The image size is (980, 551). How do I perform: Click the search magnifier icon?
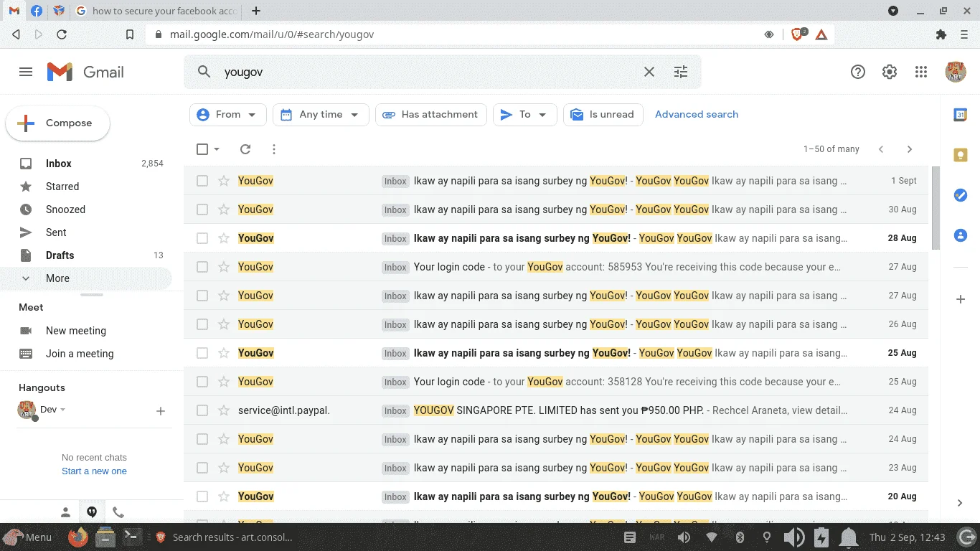coord(204,72)
